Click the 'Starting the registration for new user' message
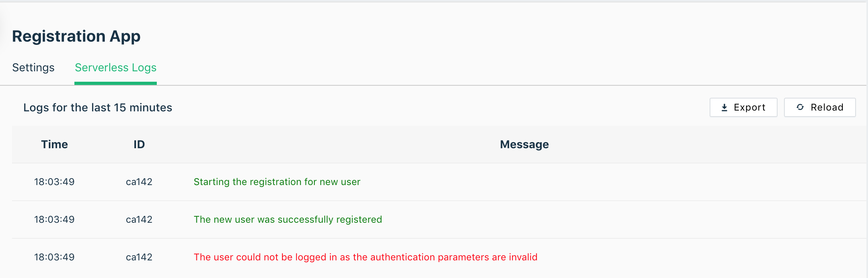 click(x=277, y=182)
